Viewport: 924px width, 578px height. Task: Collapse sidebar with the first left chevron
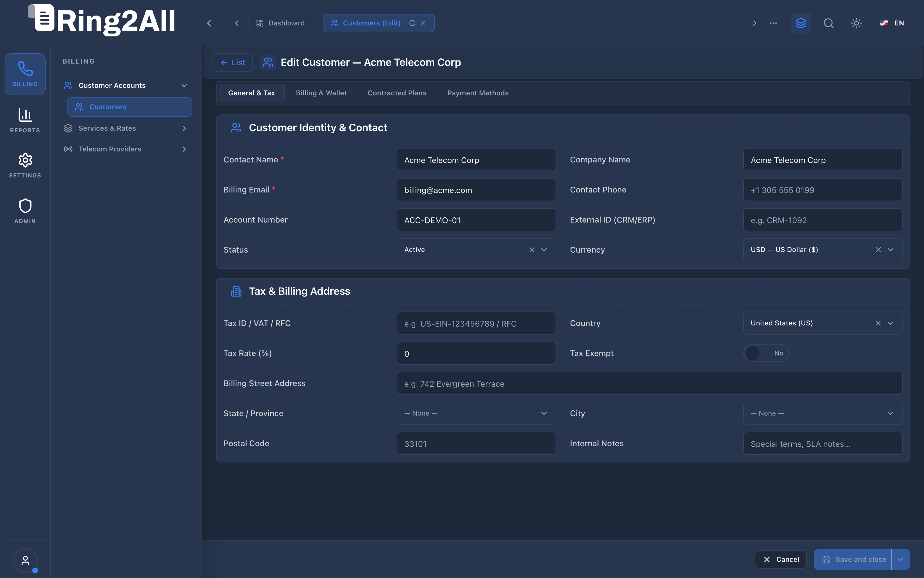pyautogui.click(x=209, y=23)
